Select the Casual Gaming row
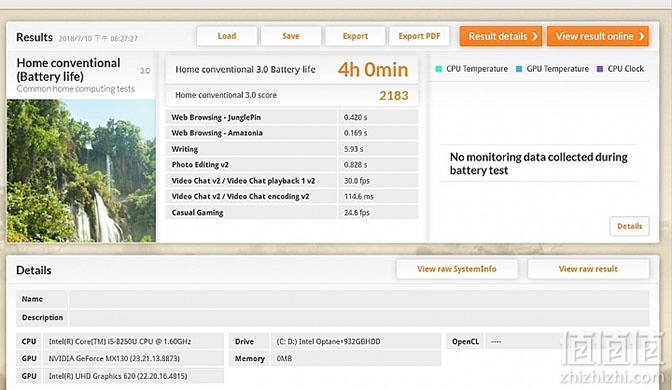This screenshot has width=672, height=390. click(x=292, y=212)
